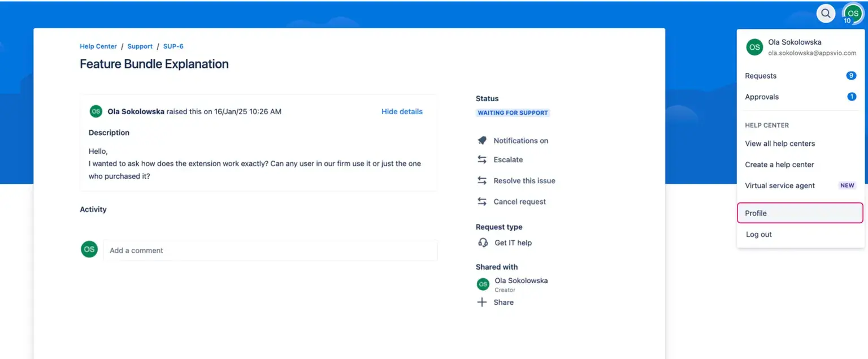Click the Get IT help headset icon
868x359 pixels.
[x=483, y=243]
